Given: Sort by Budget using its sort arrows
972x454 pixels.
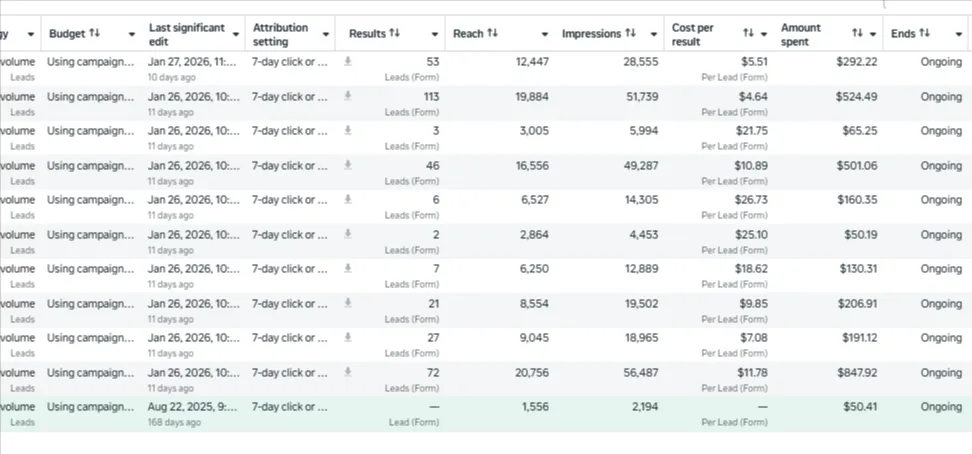Looking at the screenshot, I should pyautogui.click(x=95, y=33).
